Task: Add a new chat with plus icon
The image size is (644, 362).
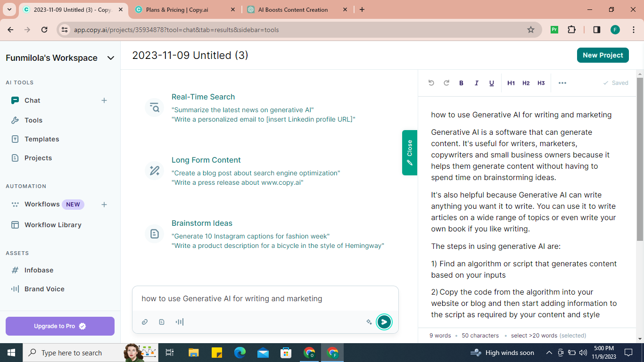Action: click(x=104, y=100)
